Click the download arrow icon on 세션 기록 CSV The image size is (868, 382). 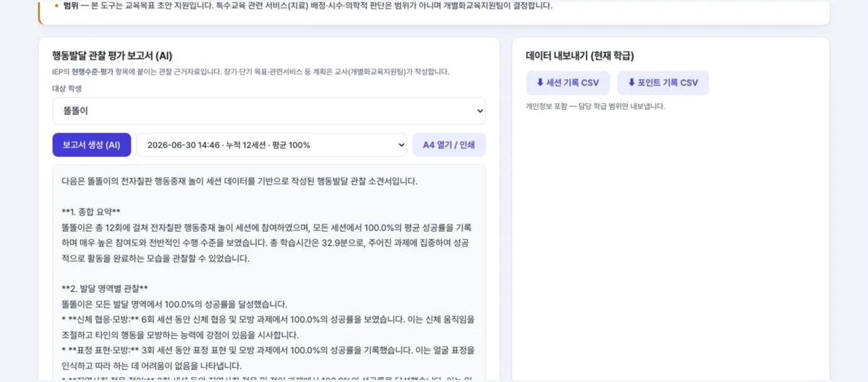pos(540,82)
